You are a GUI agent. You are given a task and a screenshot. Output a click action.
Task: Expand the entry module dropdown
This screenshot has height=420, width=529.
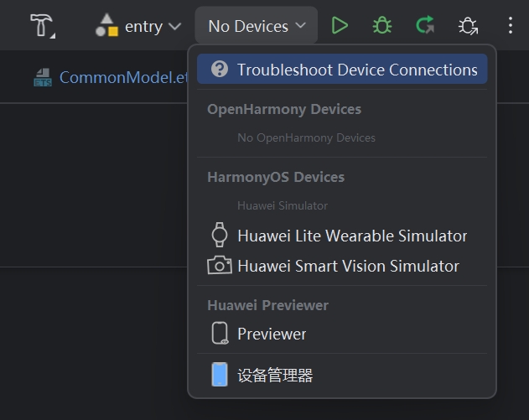pos(174,26)
